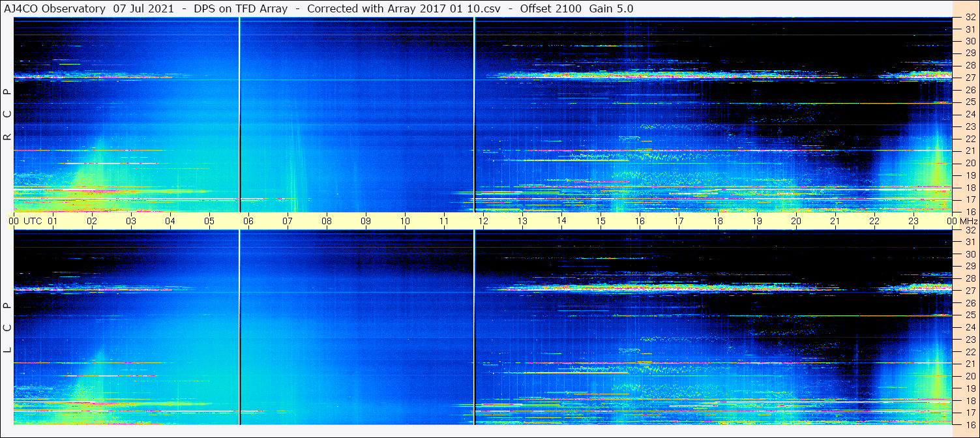The image size is (980, 438).
Task: Select hour 13 on the UTC time axis
Action: 522,221
